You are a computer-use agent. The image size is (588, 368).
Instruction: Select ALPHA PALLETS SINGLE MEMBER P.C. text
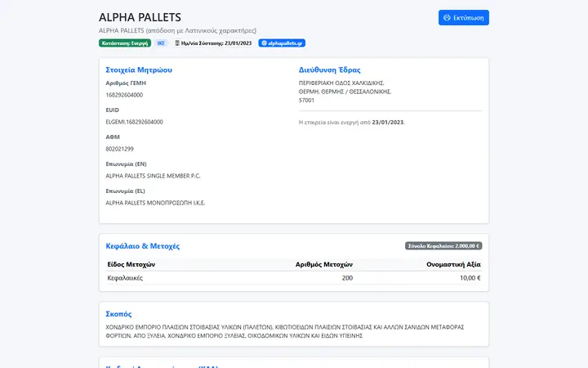tap(153, 176)
